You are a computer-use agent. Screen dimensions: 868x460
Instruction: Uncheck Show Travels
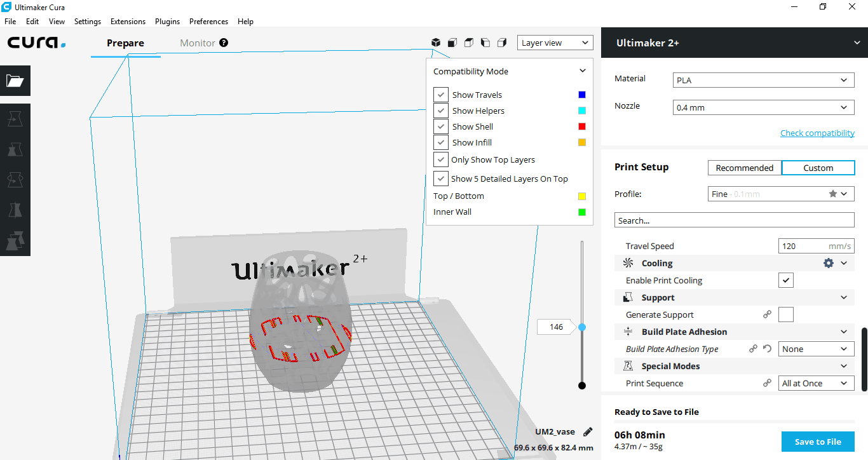[441, 95]
